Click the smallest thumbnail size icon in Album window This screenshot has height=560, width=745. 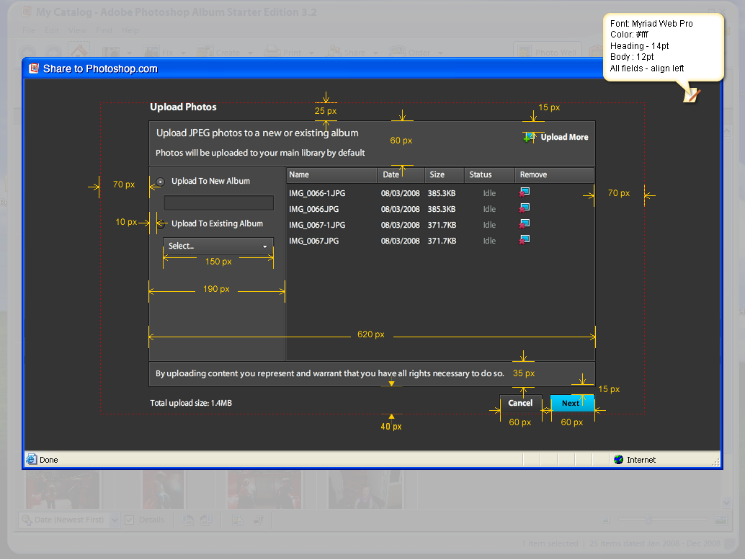[606, 520]
